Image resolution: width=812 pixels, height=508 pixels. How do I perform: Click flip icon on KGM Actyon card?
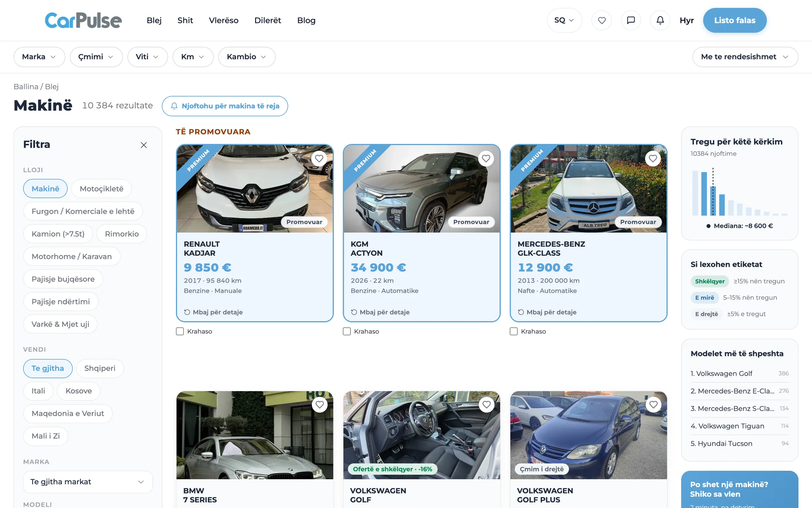354,312
